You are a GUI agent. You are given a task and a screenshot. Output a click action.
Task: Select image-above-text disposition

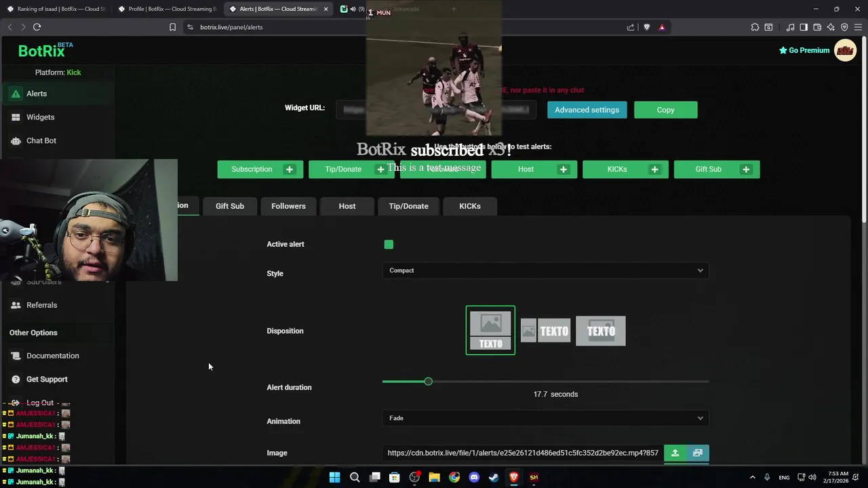click(x=490, y=331)
